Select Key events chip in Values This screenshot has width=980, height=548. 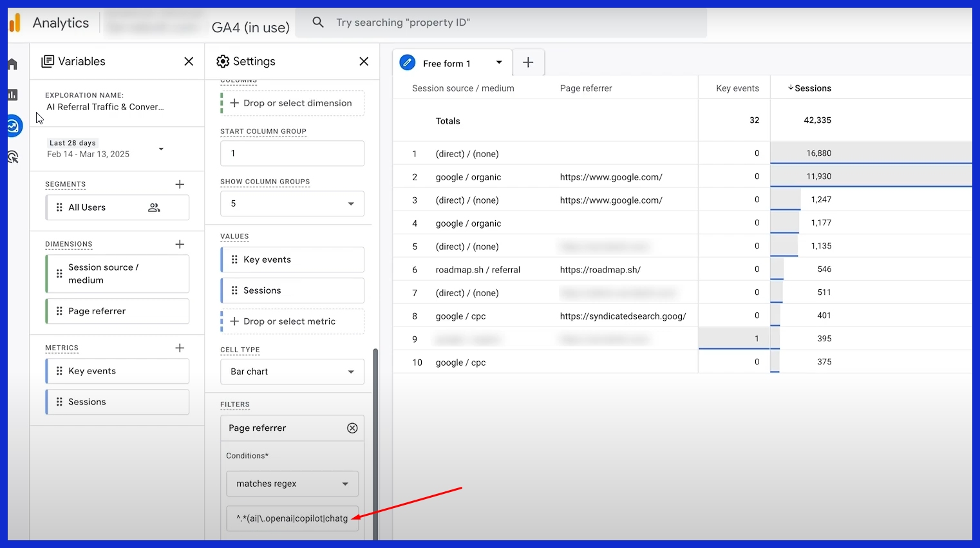292,260
